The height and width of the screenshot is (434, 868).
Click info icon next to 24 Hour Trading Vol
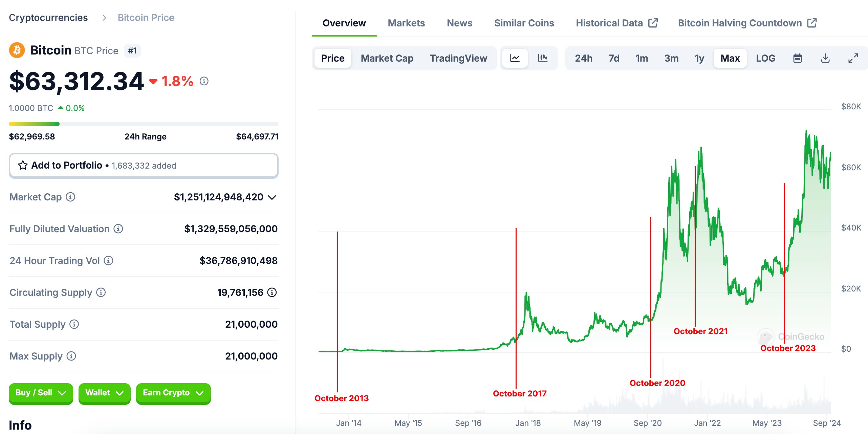click(108, 261)
